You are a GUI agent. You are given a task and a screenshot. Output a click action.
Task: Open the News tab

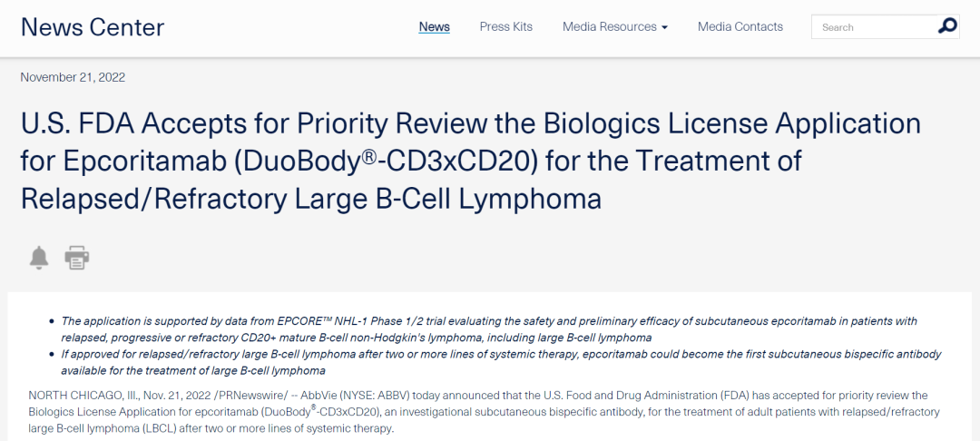click(x=434, y=26)
